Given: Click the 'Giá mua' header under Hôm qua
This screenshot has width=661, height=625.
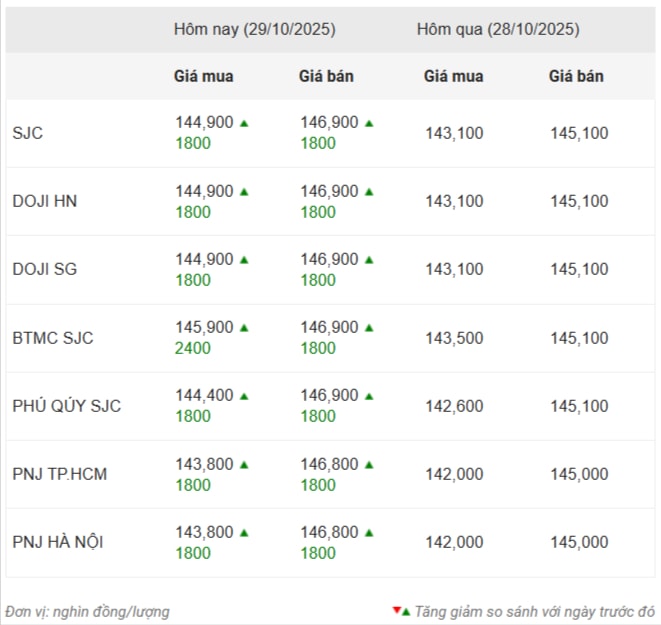Looking at the screenshot, I should click(454, 76).
